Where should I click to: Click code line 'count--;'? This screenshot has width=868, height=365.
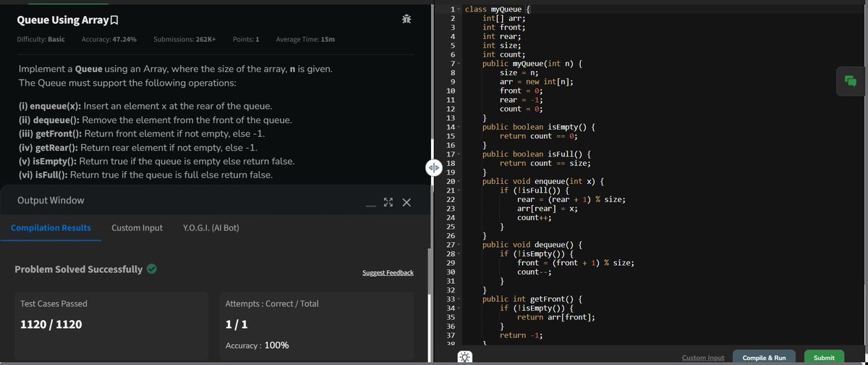[535, 272]
